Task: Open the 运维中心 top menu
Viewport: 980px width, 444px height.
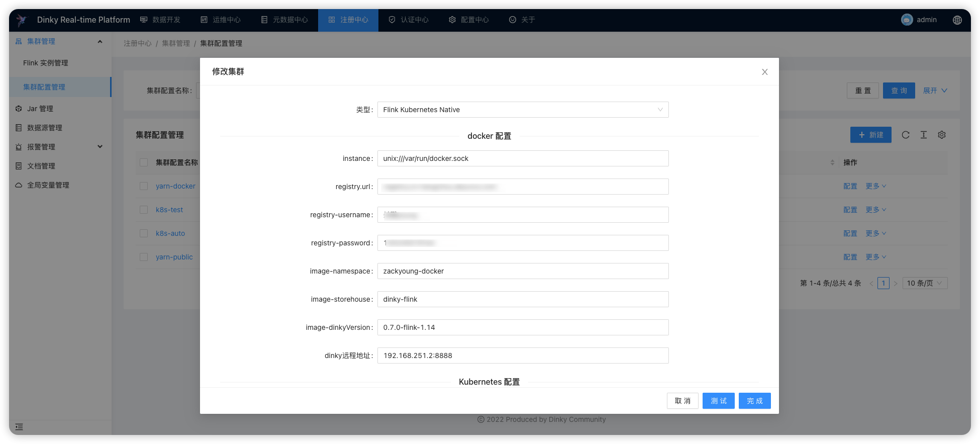Action: 221,20
